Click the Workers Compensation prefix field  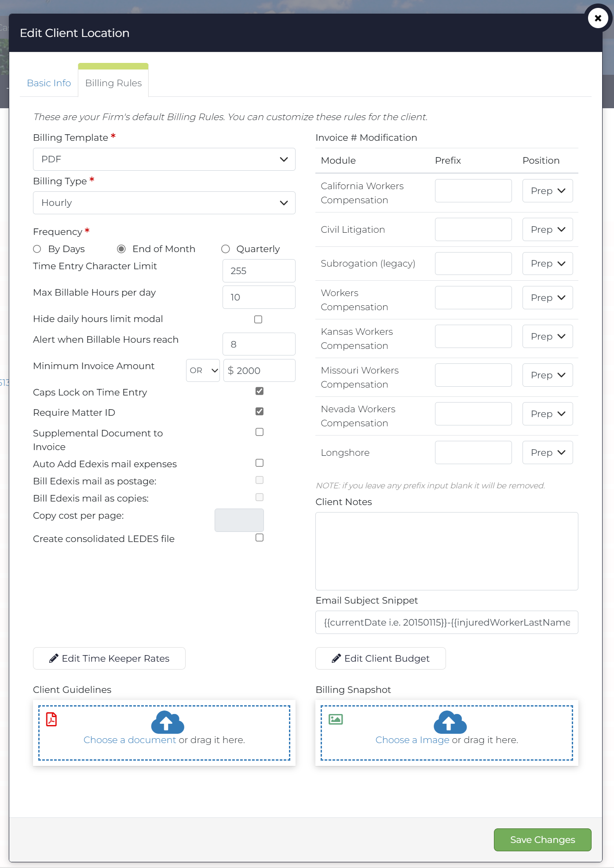point(473,298)
